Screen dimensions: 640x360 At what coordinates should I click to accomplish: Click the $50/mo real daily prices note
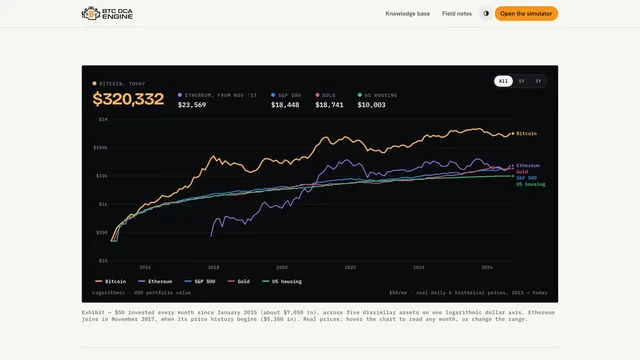pyautogui.click(x=468, y=293)
